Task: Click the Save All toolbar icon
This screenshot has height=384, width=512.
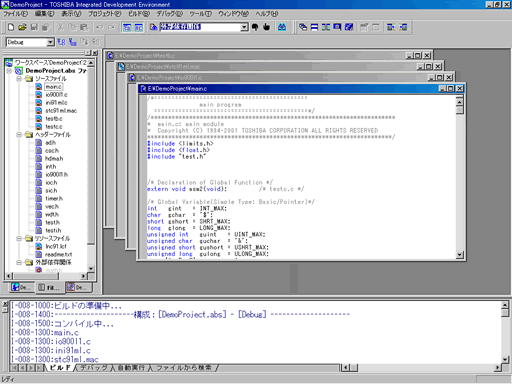Action: [x=46, y=27]
